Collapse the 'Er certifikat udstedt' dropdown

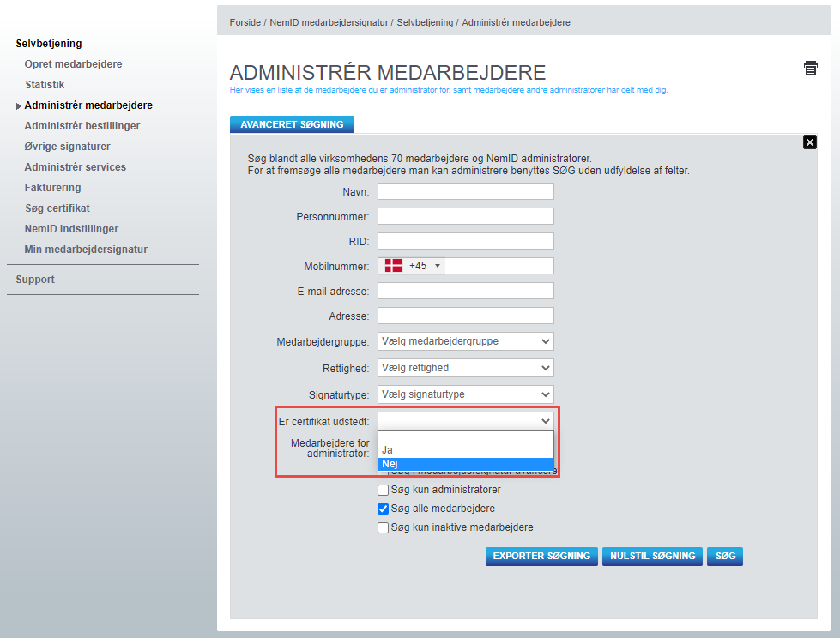coord(466,421)
